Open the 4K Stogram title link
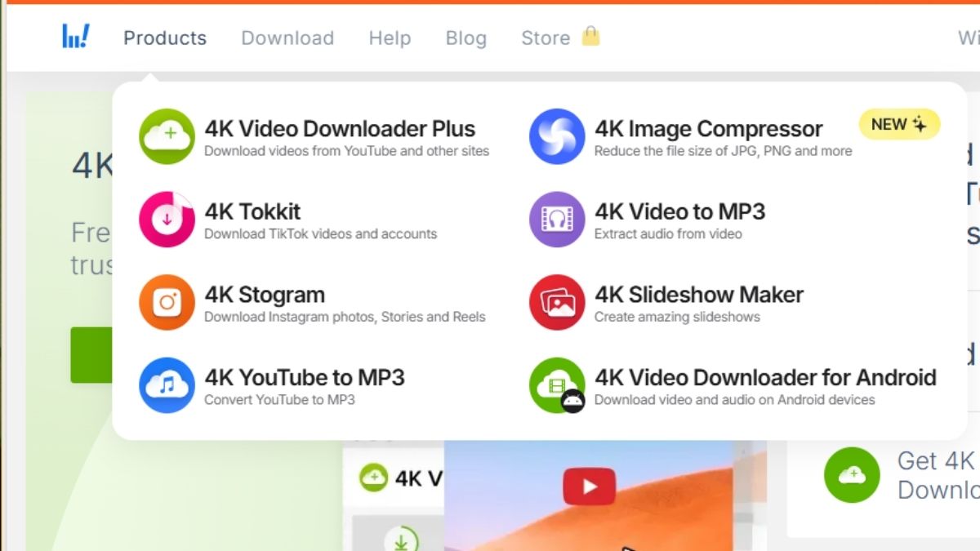The width and height of the screenshot is (980, 551). click(265, 295)
